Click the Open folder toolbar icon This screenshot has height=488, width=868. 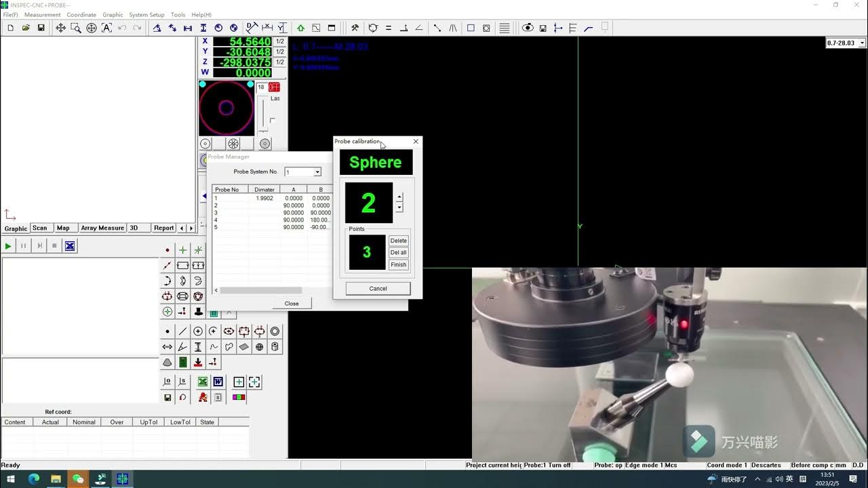(26, 28)
